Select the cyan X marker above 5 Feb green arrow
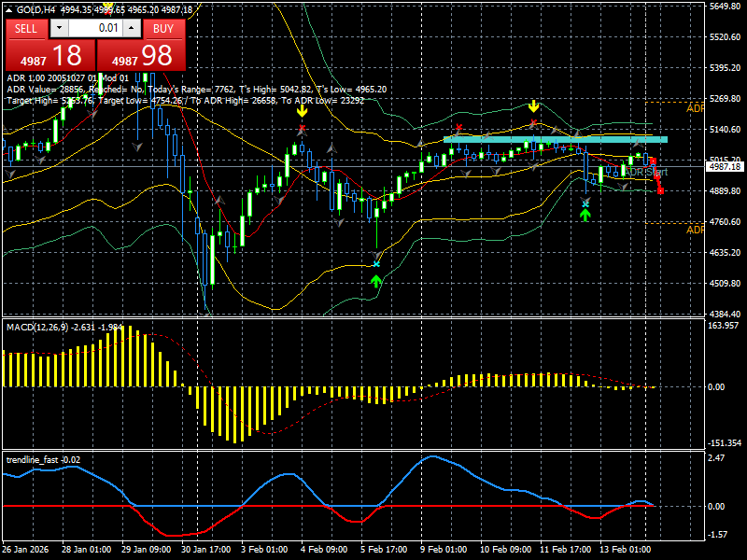Screen dimensions: 747x560 click(x=376, y=264)
